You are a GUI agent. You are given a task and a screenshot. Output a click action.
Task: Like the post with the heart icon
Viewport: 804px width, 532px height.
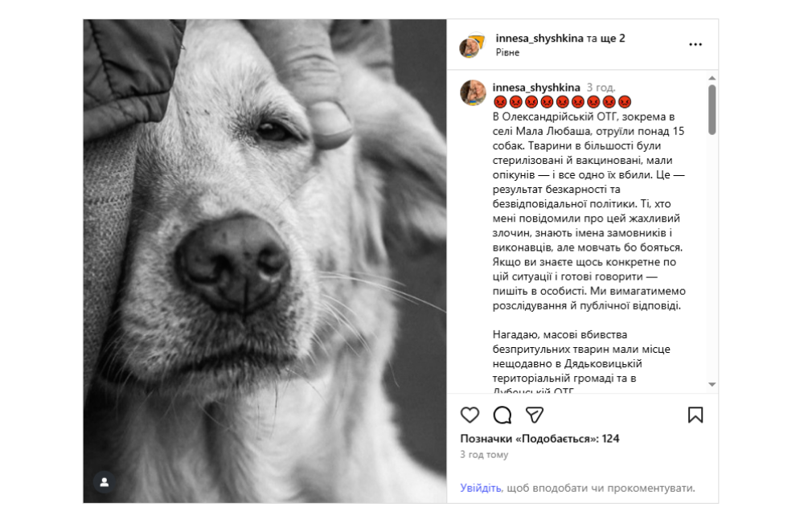[x=470, y=415]
